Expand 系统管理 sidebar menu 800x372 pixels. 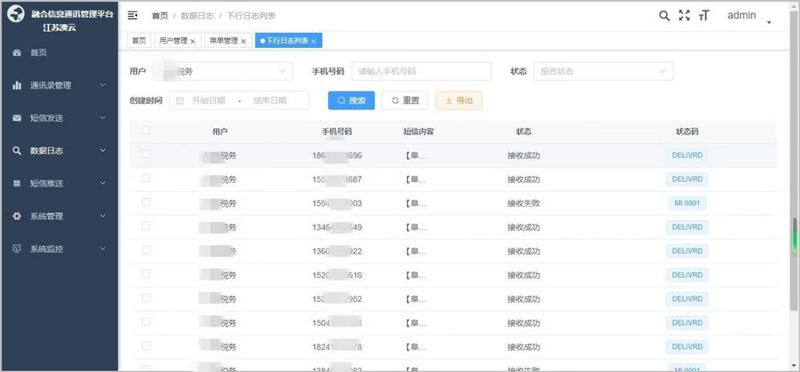103,216
